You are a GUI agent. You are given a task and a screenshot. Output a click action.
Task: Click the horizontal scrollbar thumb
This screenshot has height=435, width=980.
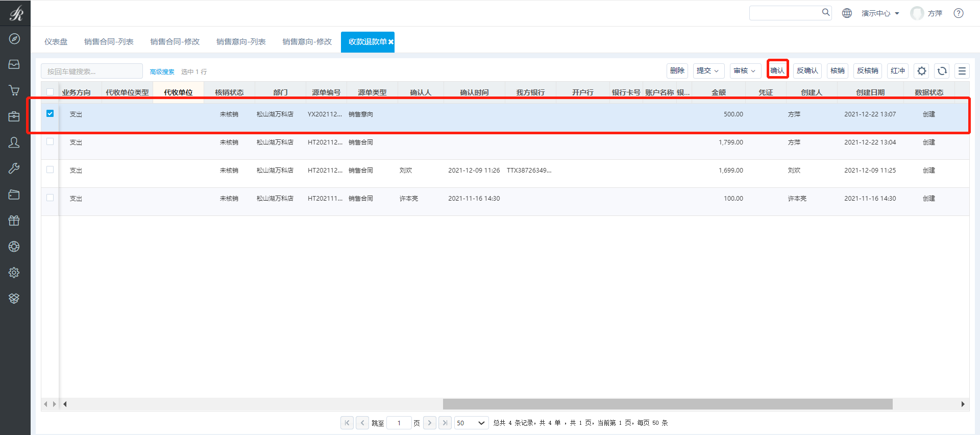[x=668, y=404]
